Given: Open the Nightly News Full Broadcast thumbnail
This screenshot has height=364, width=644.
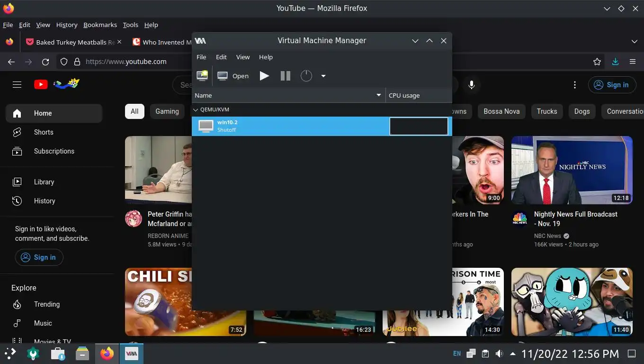Looking at the screenshot, I should (x=572, y=170).
